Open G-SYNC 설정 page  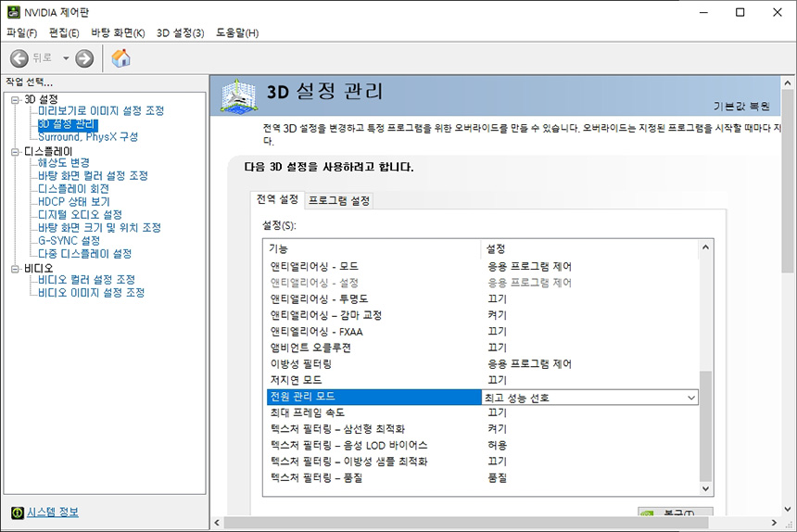coord(70,241)
